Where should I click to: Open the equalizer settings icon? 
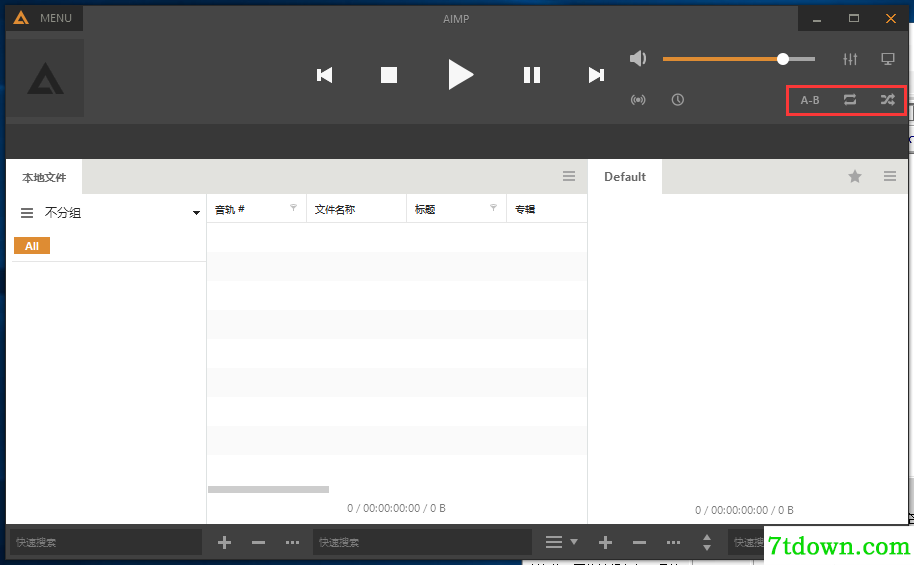pos(850,59)
